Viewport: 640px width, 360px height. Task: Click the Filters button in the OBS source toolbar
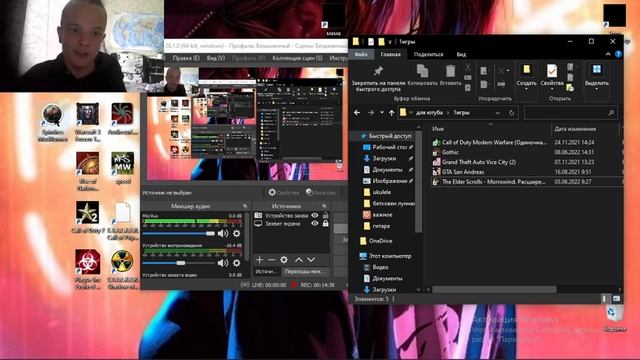point(321,192)
